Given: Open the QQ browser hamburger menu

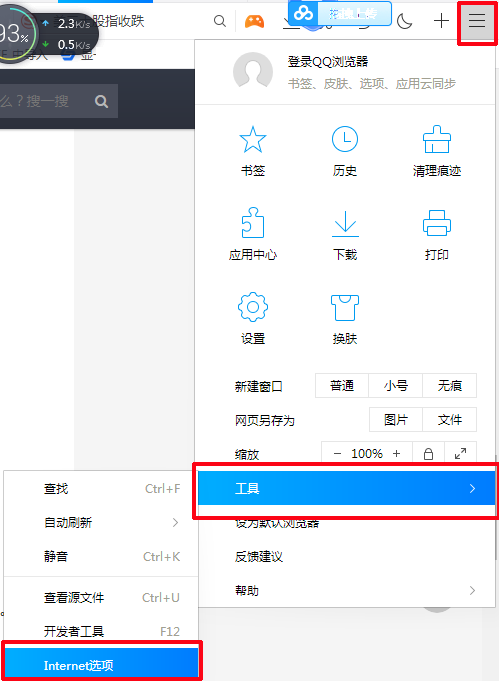Looking at the screenshot, I should (476, 21).
